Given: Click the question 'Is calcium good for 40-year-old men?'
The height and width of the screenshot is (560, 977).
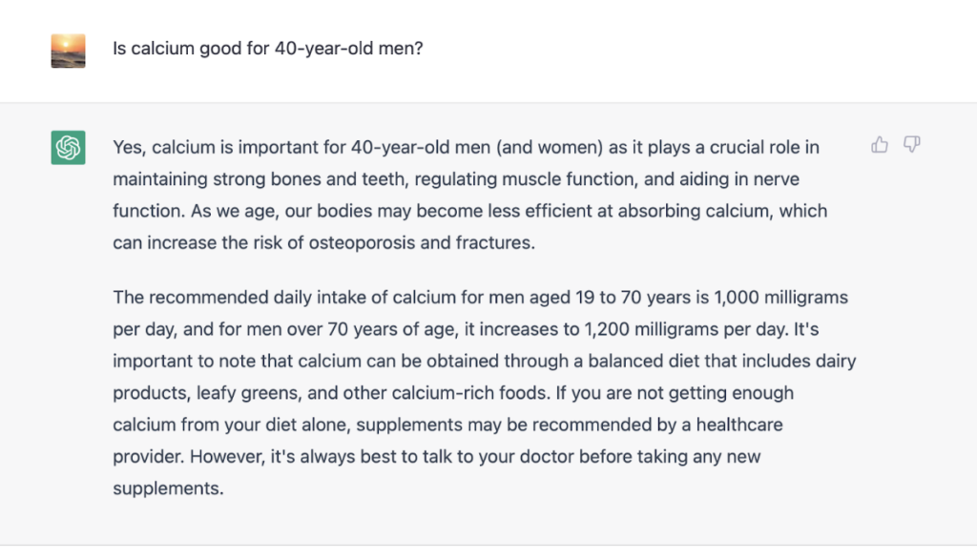Looking at the screenshot, I should coord(268,49).
